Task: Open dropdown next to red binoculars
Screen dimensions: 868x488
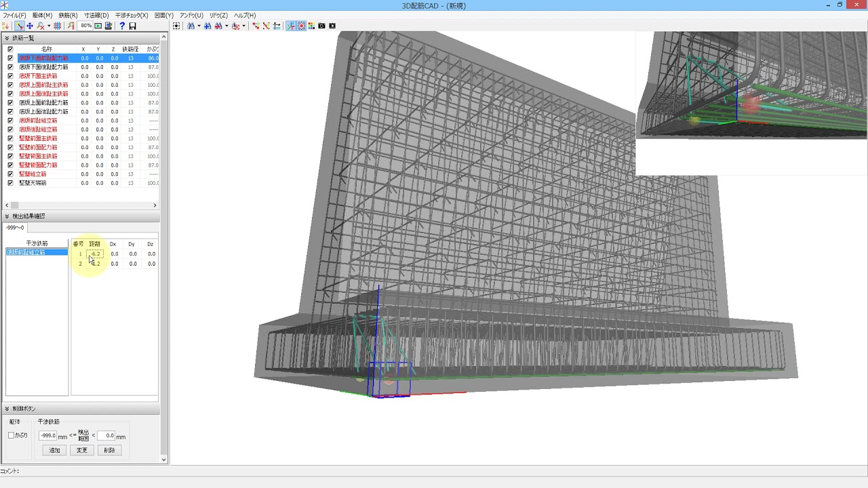Action: (x=226, y=26)
